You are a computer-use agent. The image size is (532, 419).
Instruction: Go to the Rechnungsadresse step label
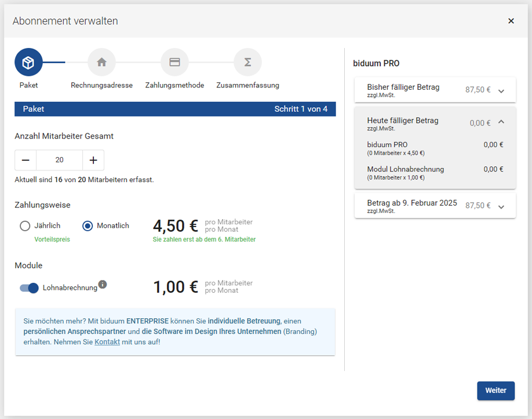pos(101,85)
